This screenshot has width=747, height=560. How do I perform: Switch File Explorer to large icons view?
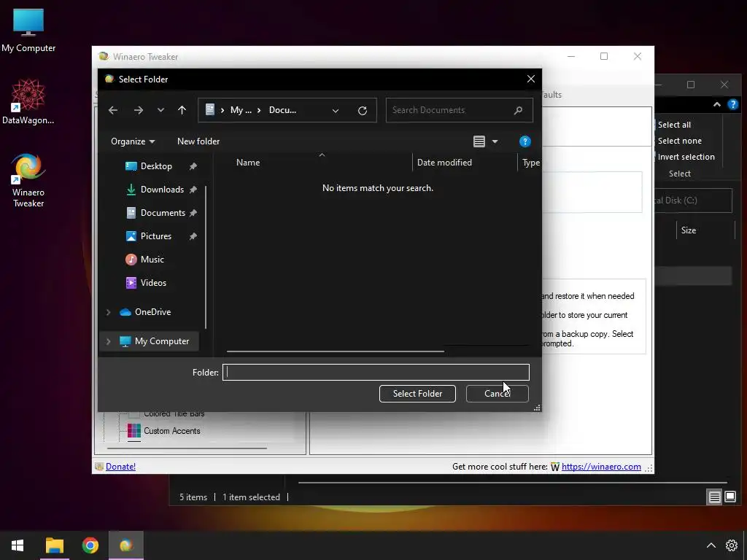pyautogui.click(x=730, y=497)
